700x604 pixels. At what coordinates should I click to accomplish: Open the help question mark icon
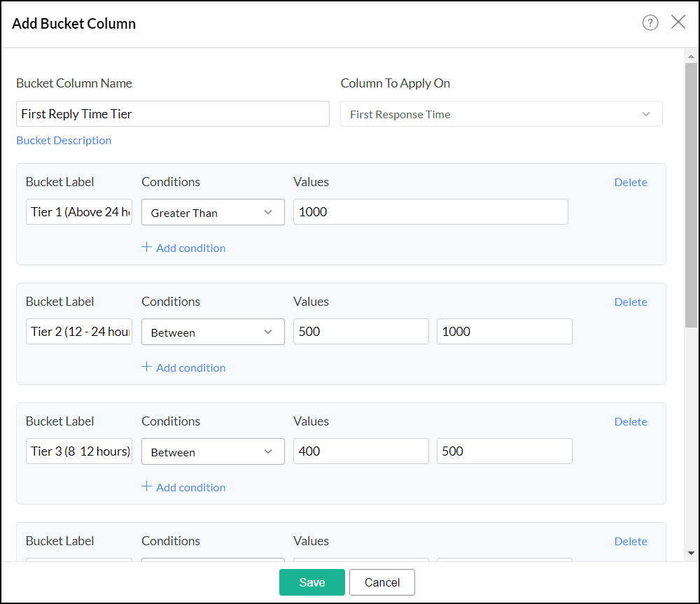pos(650,23)
